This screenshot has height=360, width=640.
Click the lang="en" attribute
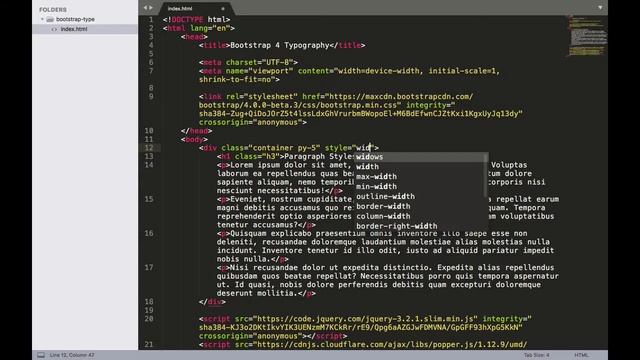210,28
